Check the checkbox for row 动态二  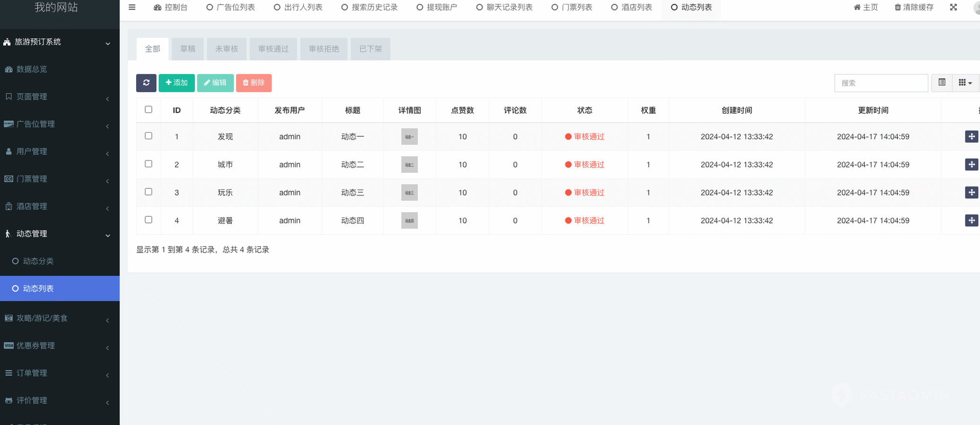148,164
